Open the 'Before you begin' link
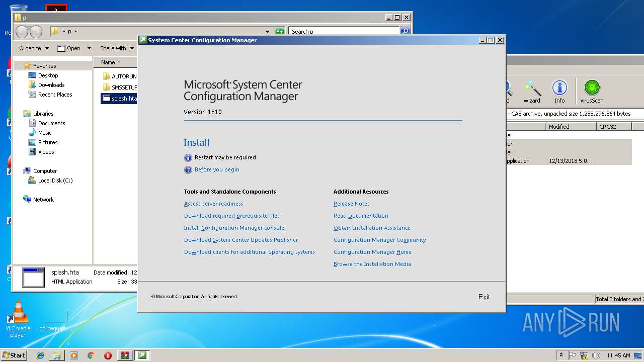644x362 pixels. coord(217,169)
